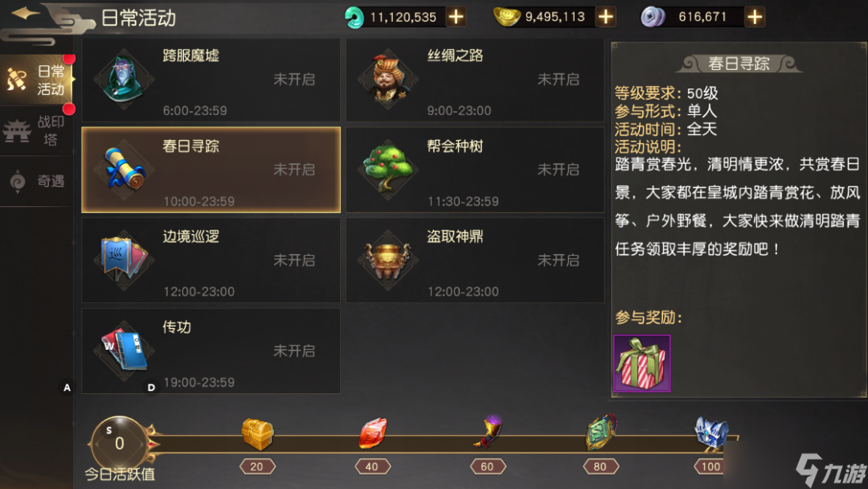The image size is (868, 489).
Task: Click the 帮会种树 tree icon
Action: coord(387,170)
